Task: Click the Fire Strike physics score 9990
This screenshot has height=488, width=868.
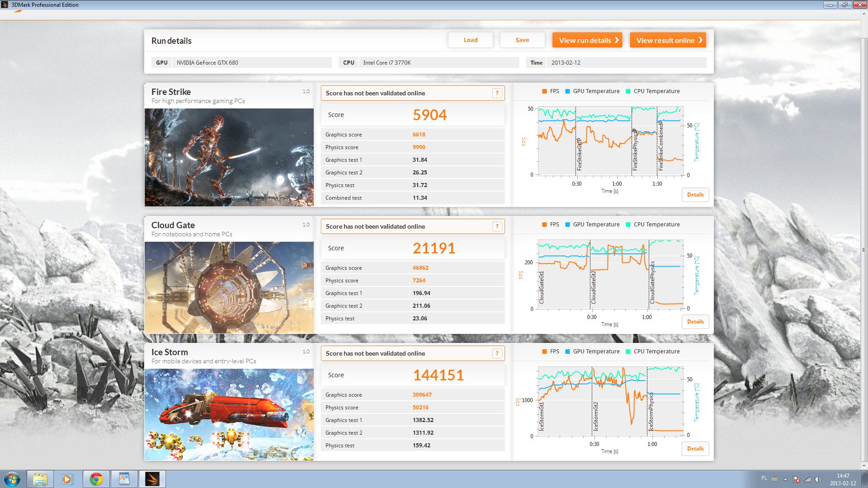Action: point(419,147)
